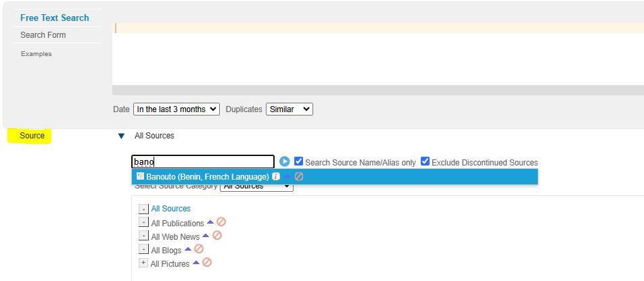Add All Web News using blue arrow
The height and width of the screenshot is (281, 644).
click(206, 236)
